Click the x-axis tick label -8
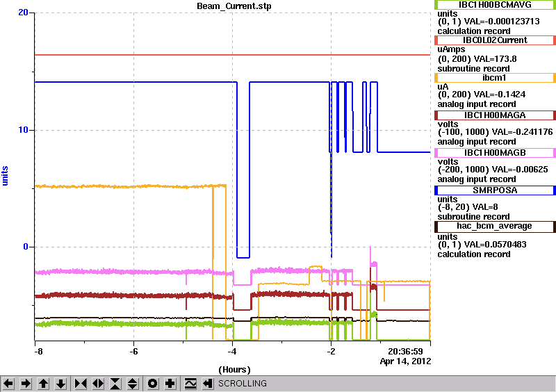The height and width of the screenshot is (392, 556). (x=38, y=352)
